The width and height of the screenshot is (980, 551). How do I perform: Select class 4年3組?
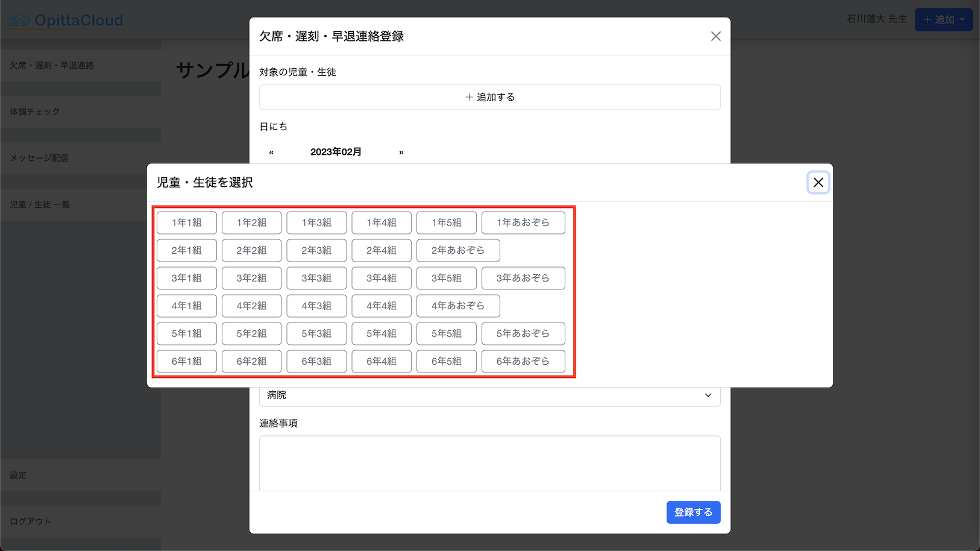point(316,306)
